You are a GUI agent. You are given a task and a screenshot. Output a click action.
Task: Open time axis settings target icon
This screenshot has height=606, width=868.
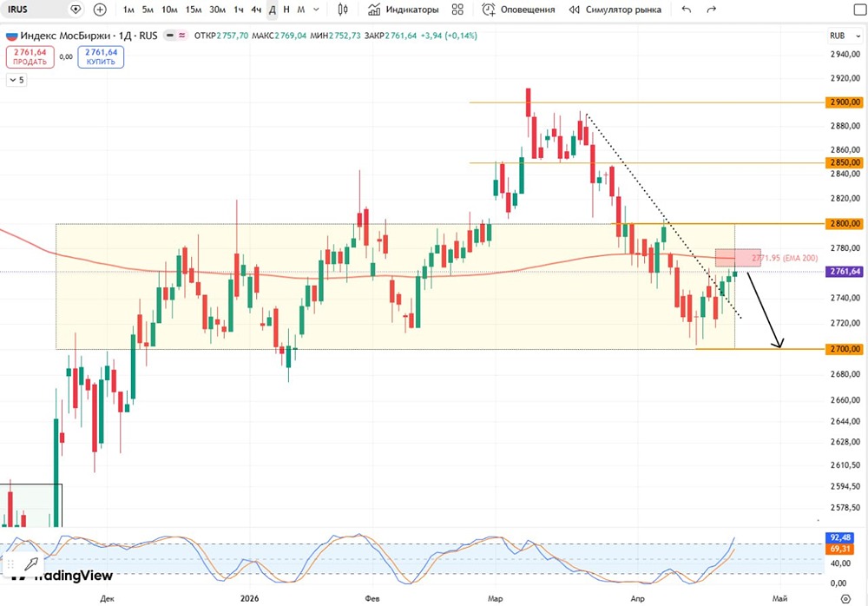845,599
